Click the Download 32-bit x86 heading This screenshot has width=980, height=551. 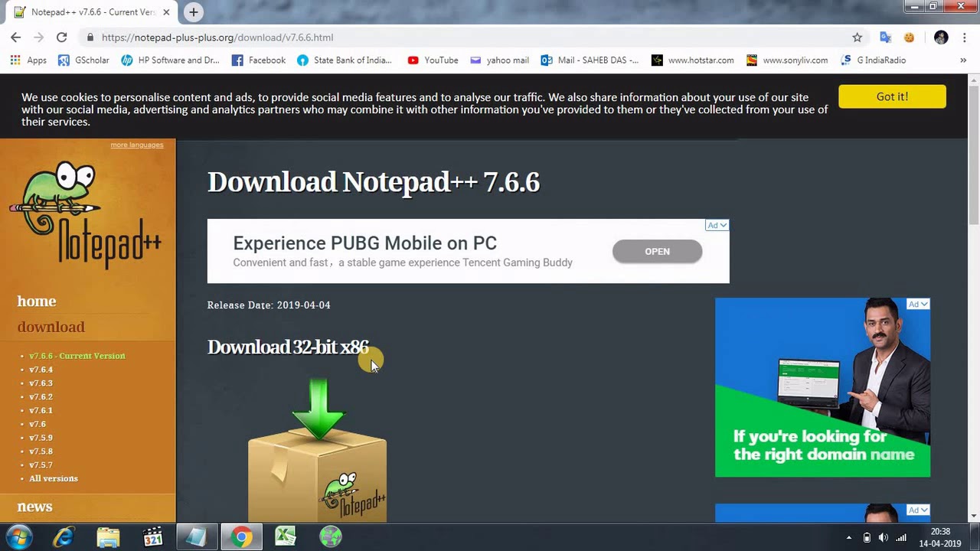[288, 347]
